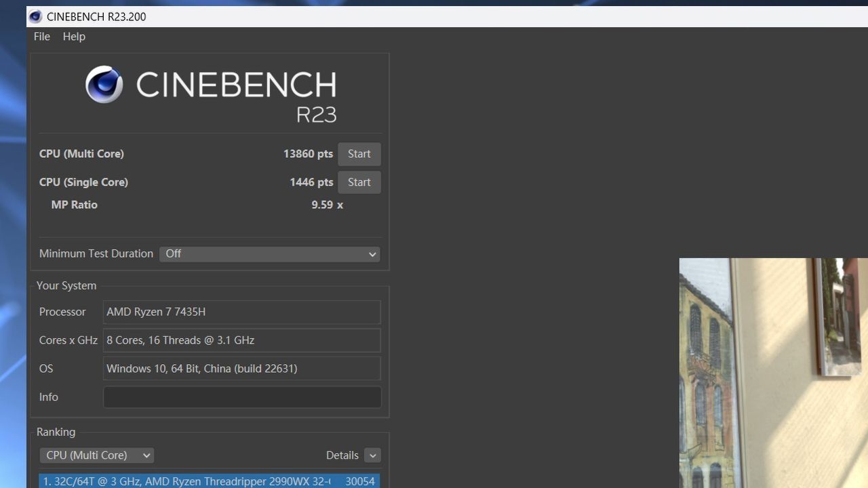Click the MP Ratio 9.59 x value

pyautogui.click(x=327, y=205)
